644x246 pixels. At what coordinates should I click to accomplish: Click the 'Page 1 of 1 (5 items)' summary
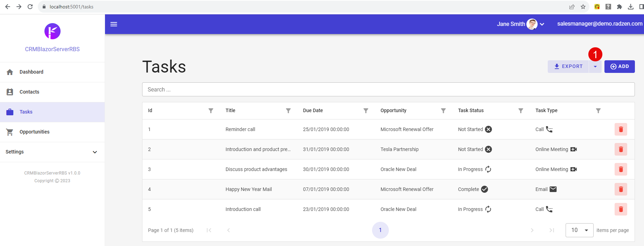pos(171,230)
